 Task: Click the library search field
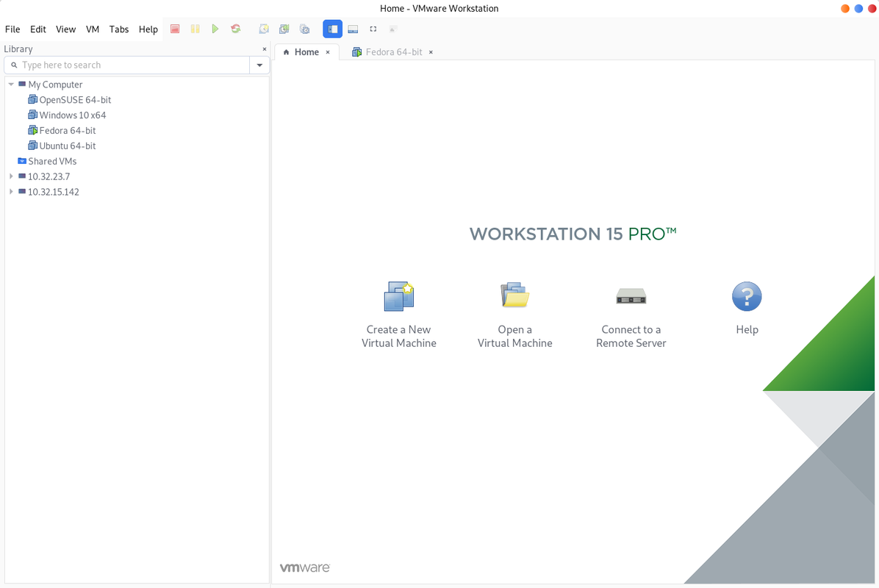pos(127,65)
